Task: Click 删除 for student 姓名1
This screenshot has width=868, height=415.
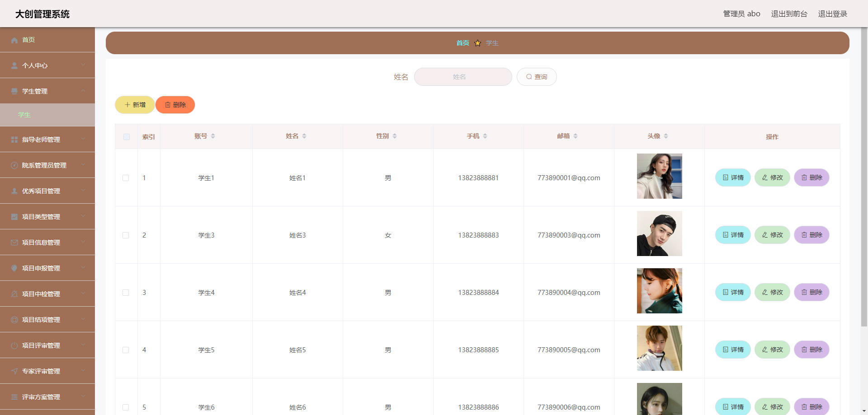Action: coord(811,177)
